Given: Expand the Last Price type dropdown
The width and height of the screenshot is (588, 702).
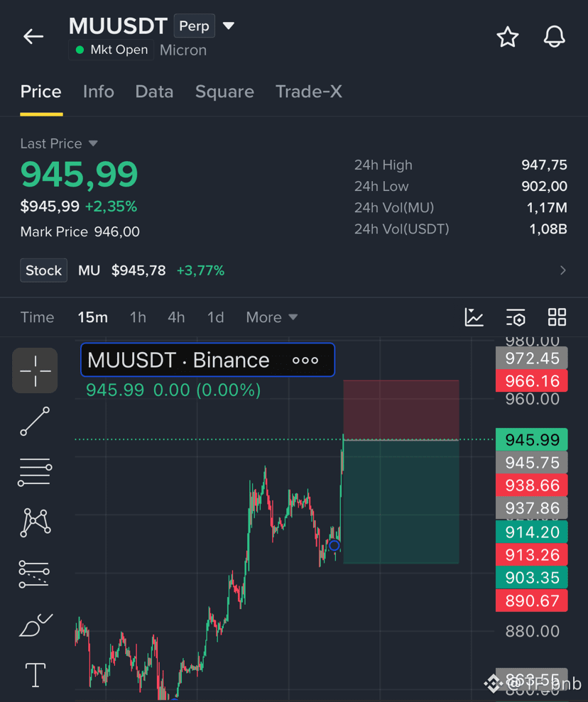Looking at the screenshot, I should 93,143.
